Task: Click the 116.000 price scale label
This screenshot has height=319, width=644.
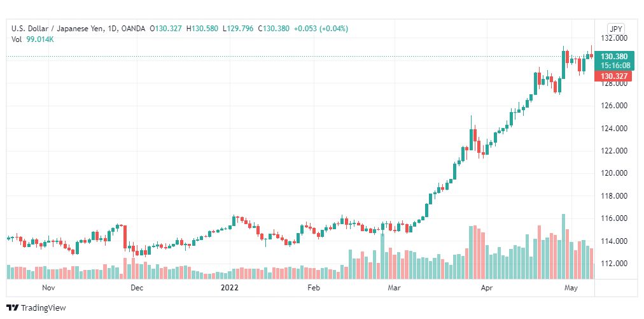Action: pos(615,218)
